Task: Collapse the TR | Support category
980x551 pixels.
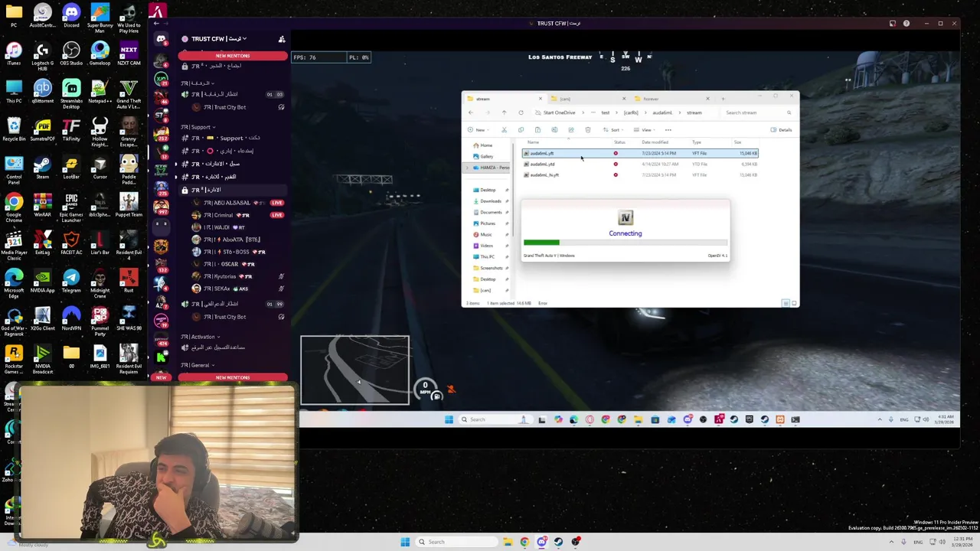Action: [198, 127]
